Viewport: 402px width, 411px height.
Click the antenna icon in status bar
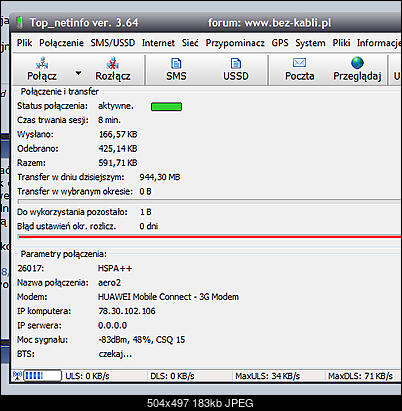(x=17, y=376)
